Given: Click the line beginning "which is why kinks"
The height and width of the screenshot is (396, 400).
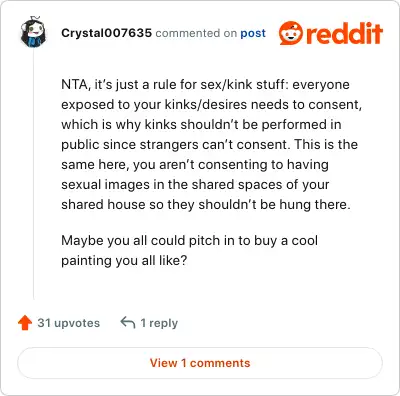Looking at the screenshot, I should click(x=201, y=125).
